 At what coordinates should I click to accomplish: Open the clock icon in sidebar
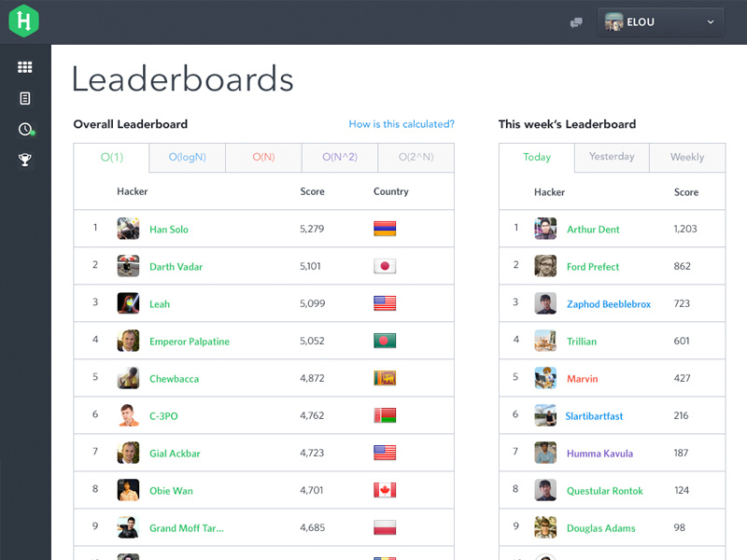(26, 129)
